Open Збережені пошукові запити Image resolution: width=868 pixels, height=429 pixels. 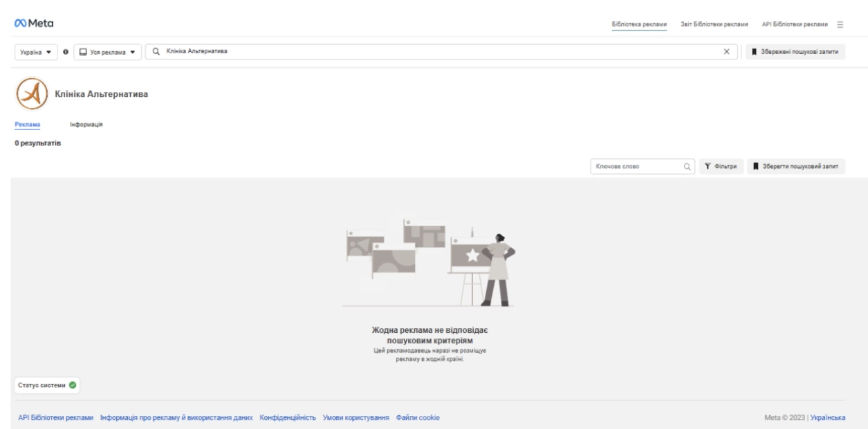tap(796, 52)
